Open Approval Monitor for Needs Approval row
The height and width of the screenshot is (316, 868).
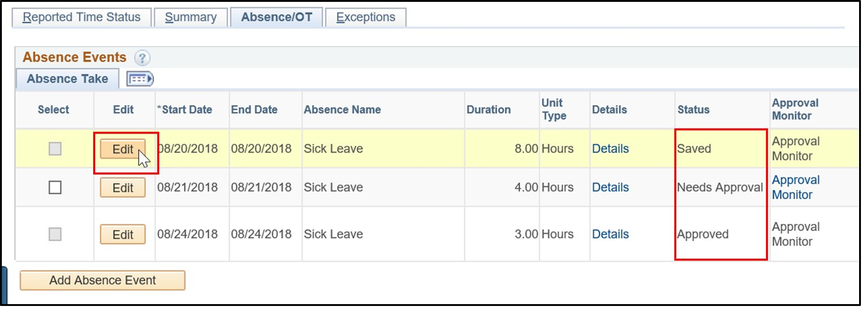(x=796, y=187)
